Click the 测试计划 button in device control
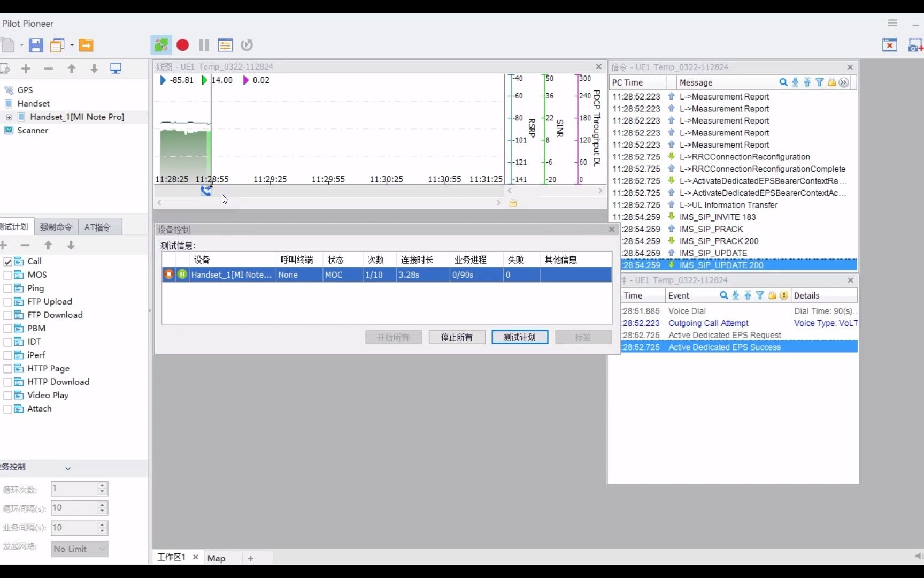The height and width of the screenshot is (578, 924). pyautogui.click(x=520, y=337)
